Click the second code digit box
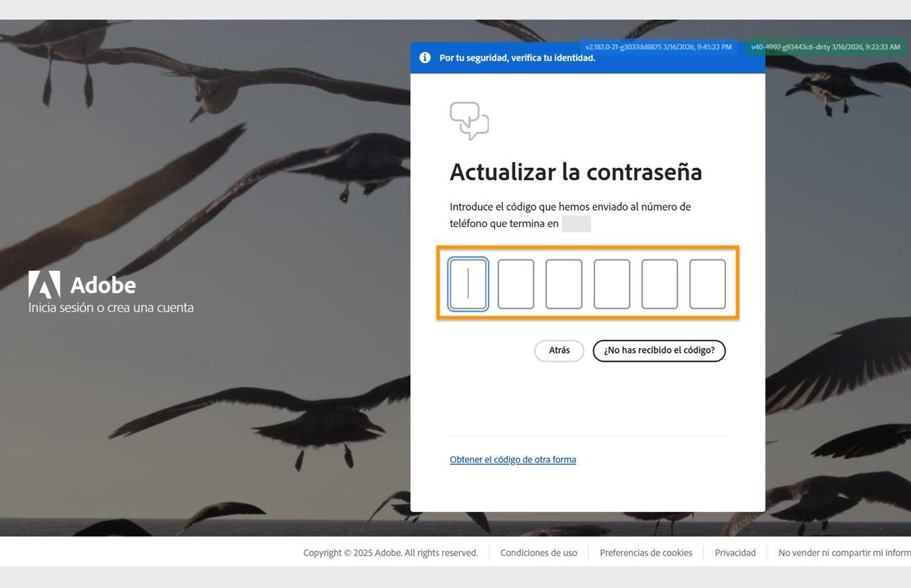 [517, 284]
